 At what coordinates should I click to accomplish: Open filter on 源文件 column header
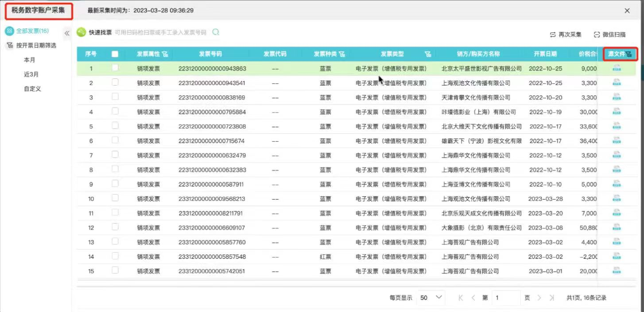click(x=629, y=54)
